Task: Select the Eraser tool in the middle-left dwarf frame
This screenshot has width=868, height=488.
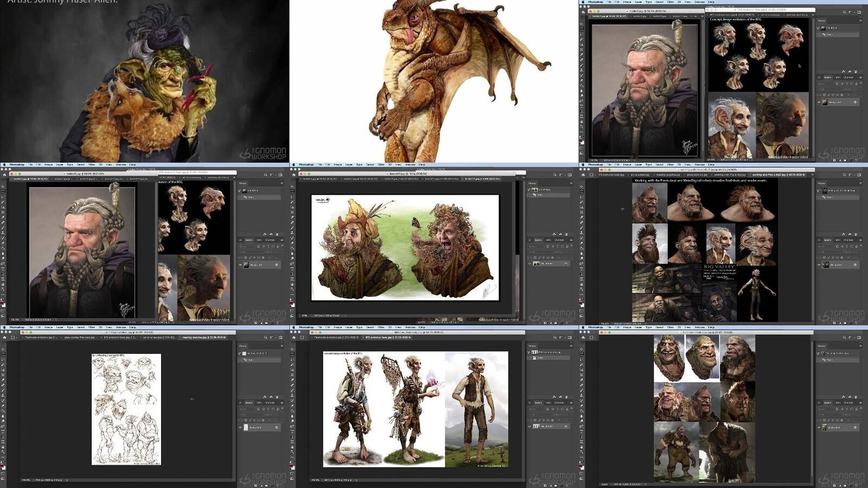Action: point(3,243)
